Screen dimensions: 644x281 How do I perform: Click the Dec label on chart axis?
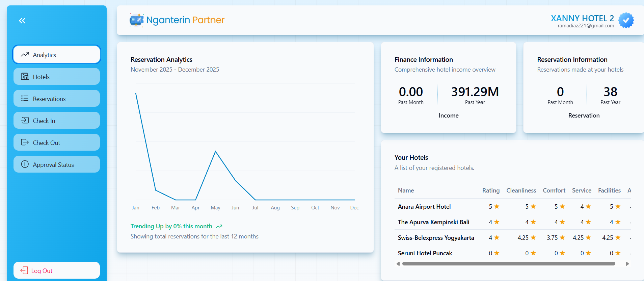(354, 208)
